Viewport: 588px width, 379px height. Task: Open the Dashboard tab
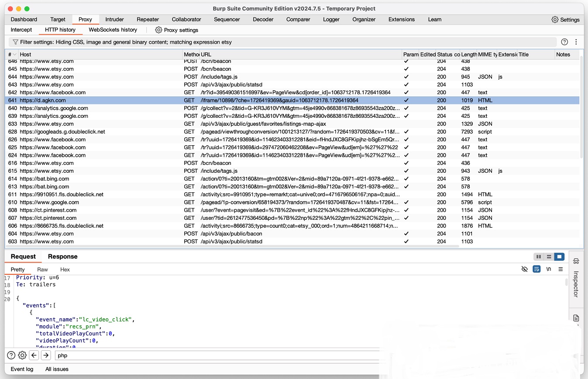(x=24, y=20)
